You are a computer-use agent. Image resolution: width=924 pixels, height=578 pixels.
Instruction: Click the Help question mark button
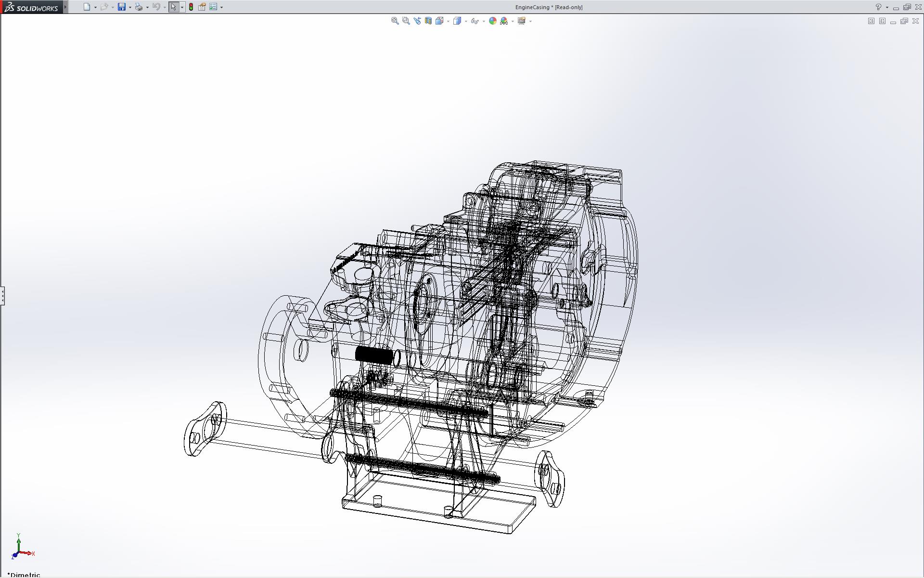tap(878, 7)
